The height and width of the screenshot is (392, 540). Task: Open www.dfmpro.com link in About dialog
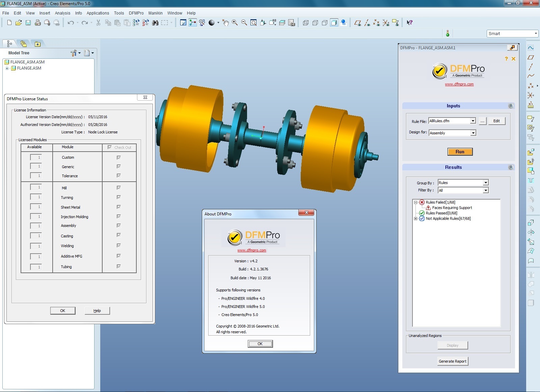(252, 250)
